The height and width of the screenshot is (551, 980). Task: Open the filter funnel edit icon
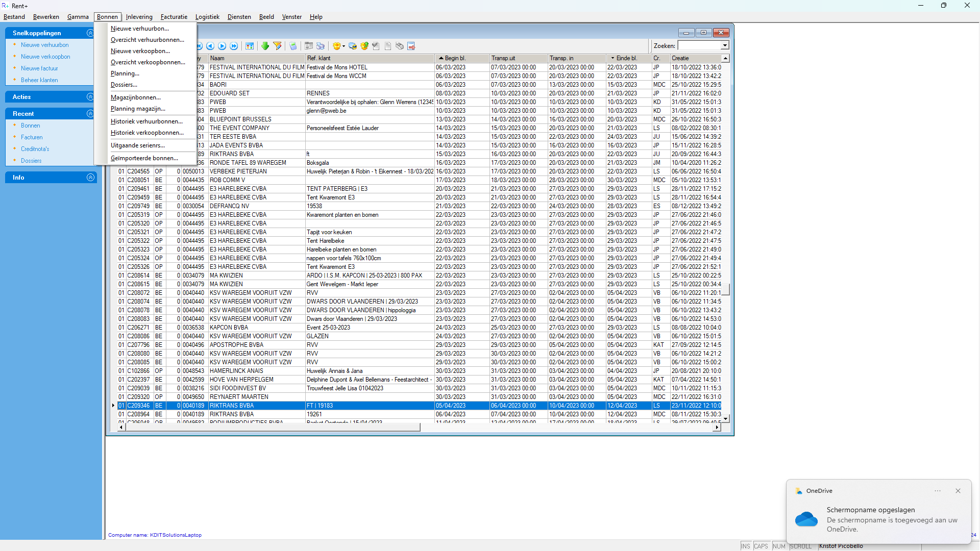(x=277, y=46)
